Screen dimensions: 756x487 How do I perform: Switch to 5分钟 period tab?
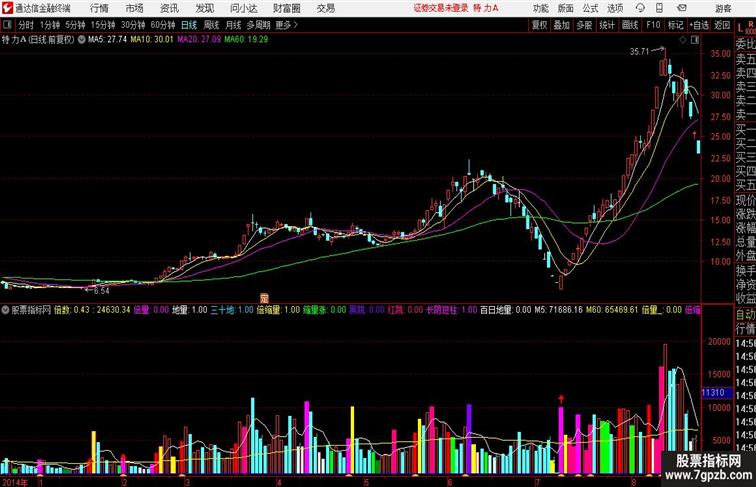pyautogui.click(x=75, y=25)
